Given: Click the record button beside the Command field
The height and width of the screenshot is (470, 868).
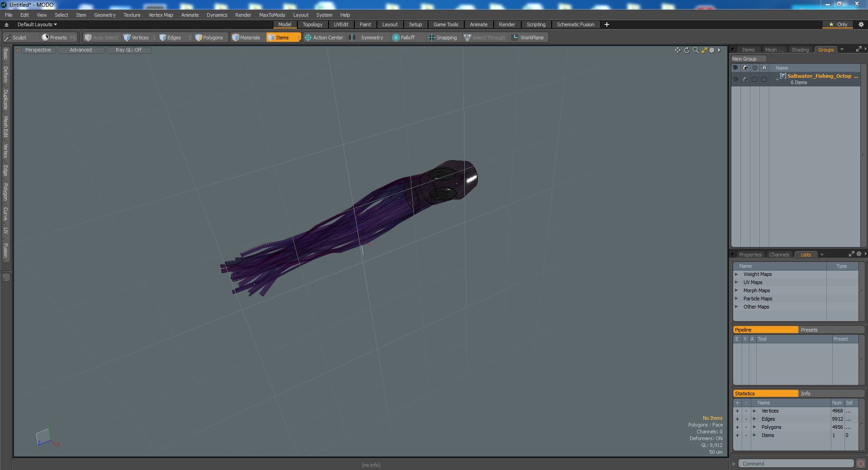Looking at the screenshot, I should coord(861,464).
